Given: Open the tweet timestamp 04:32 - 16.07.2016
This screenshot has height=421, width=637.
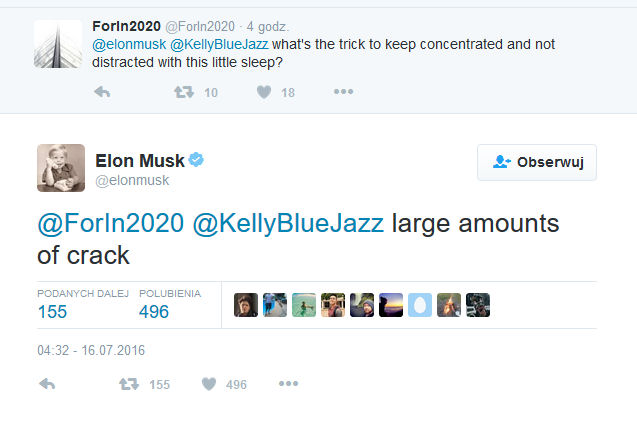Looking at the screenshot, I should coord(91,350).
